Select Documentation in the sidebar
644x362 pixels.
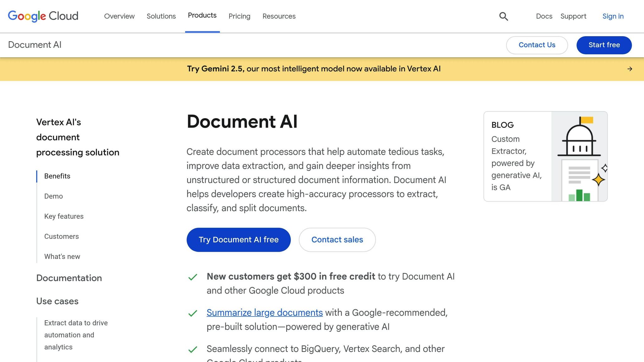[x=69, y=278]
